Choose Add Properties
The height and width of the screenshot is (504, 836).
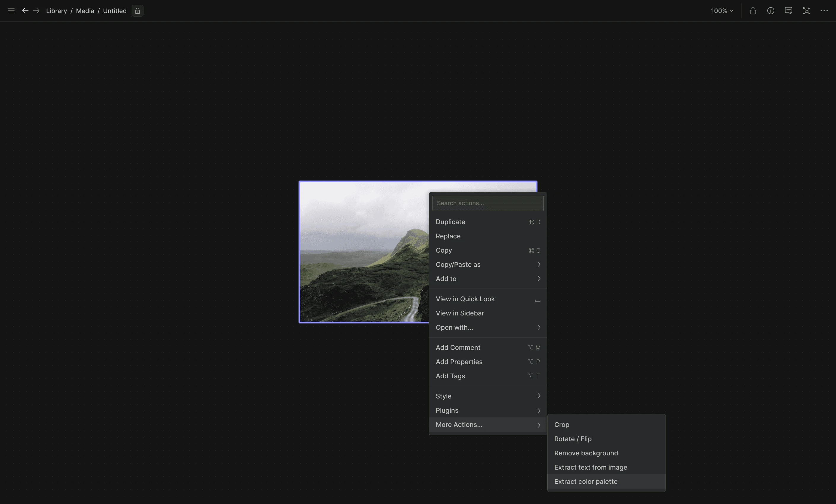tap(488, 362)
